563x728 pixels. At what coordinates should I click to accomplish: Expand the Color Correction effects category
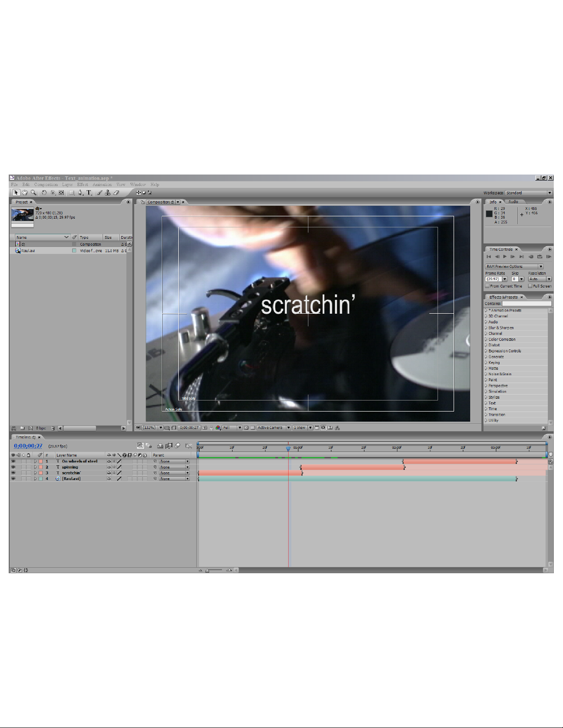[486, 339]
